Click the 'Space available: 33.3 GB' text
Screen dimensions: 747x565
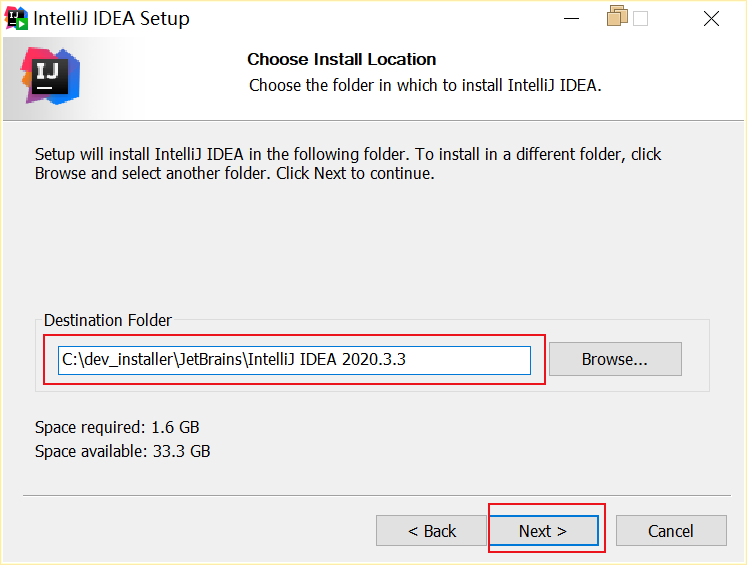pos(122,451)
